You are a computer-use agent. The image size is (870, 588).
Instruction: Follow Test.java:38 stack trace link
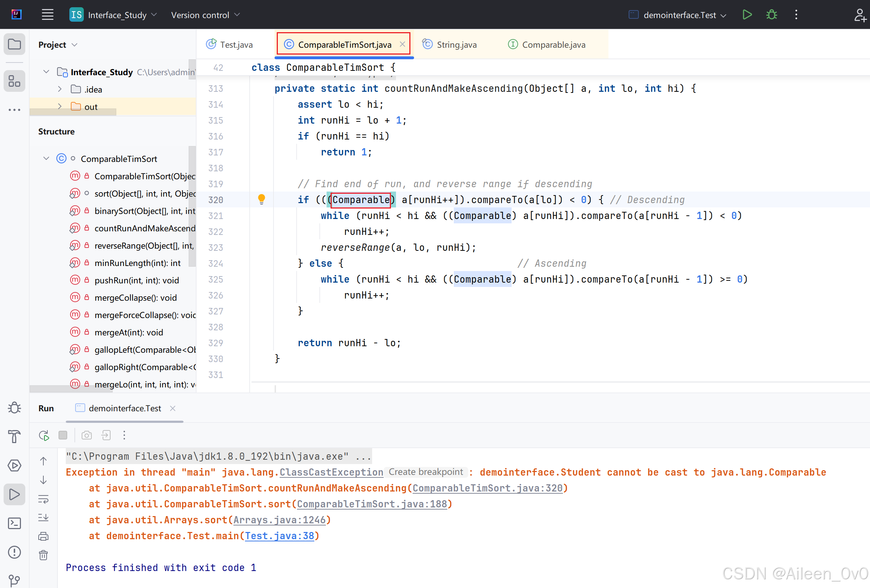[279, 536]
